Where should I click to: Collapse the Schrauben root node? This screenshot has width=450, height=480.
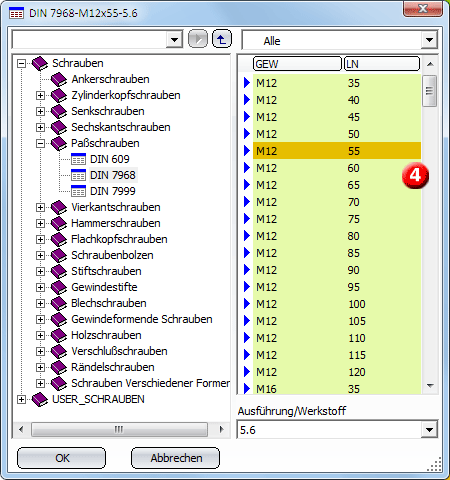point(21,63)
